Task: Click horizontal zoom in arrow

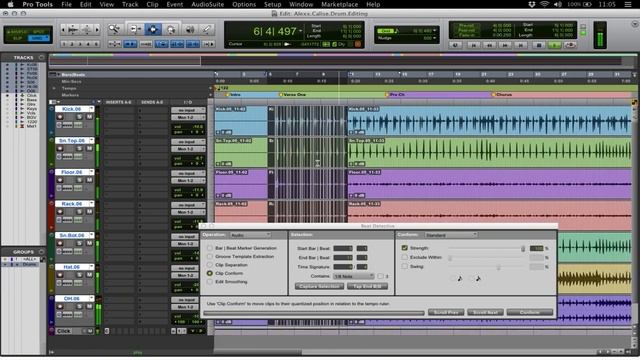Action: [97, 29]
